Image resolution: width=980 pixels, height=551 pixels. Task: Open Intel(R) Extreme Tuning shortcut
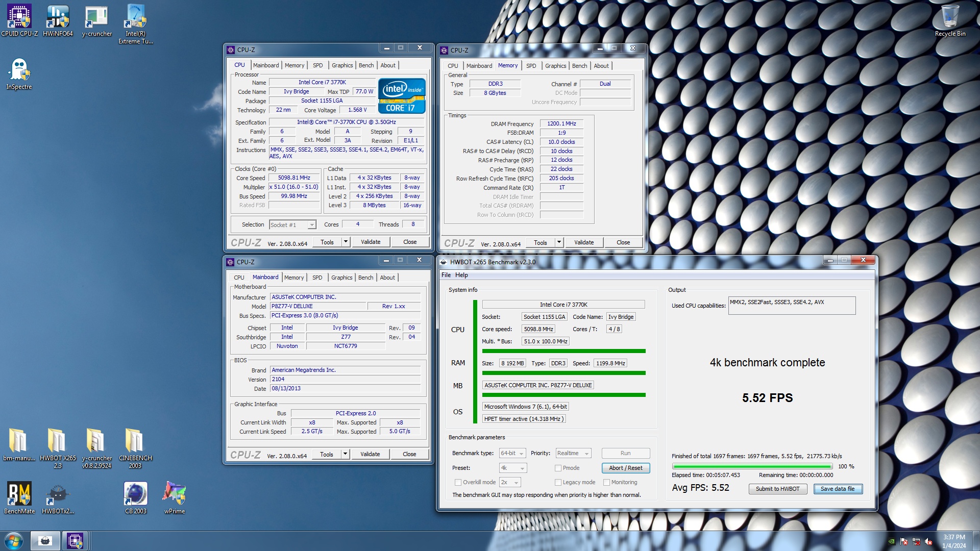pos(136,24)
